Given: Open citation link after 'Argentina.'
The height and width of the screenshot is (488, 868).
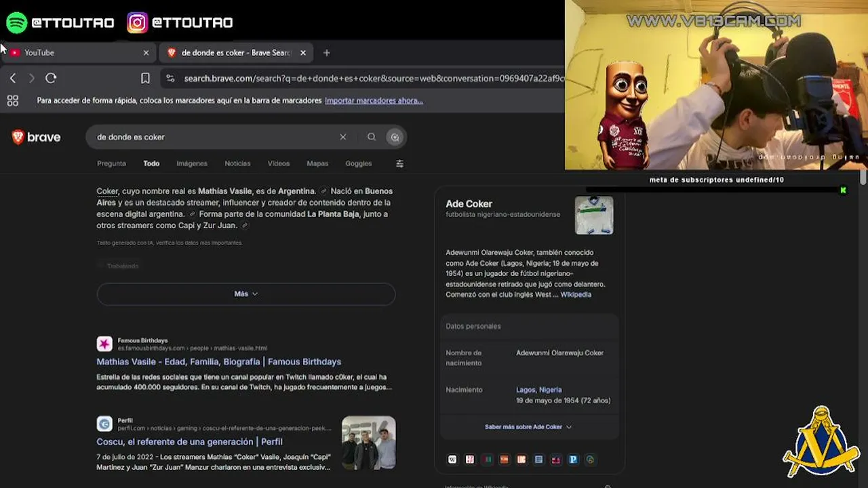Looking at the screenshot, I should click(323, 191).
